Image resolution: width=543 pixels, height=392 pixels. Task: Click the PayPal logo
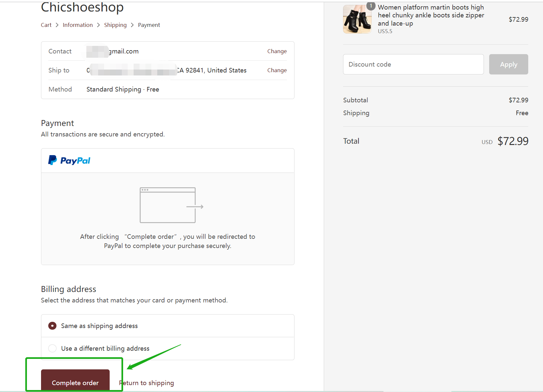(x=69, y=160)
